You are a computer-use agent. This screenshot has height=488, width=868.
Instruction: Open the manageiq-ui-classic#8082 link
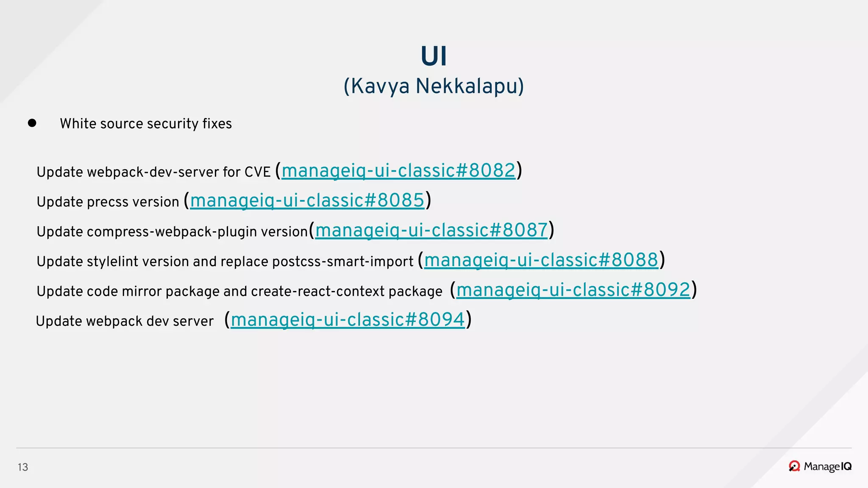click(398, 171)
